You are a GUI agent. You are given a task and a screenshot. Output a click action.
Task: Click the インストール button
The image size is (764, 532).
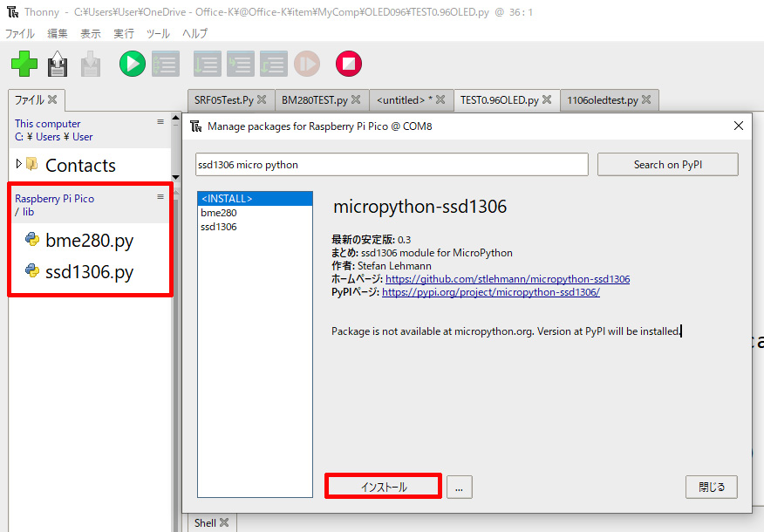[x=384, y=487]
